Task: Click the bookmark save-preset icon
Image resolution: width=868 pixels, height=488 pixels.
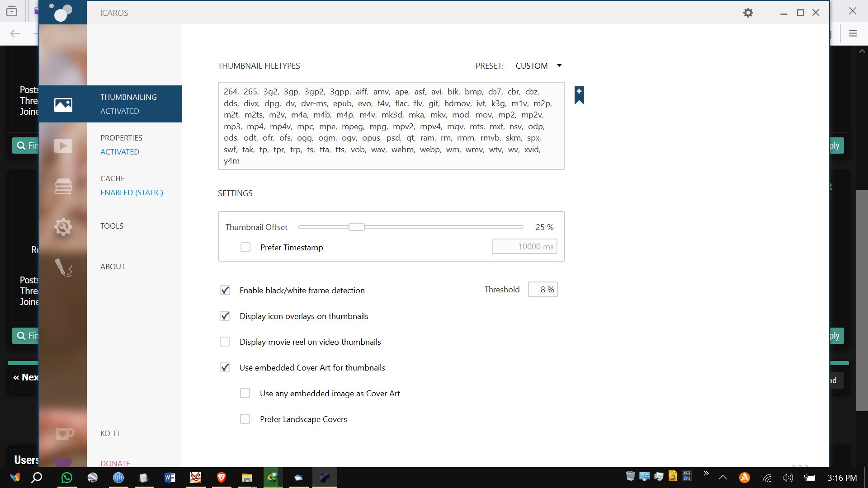Action: pyautogui.click(x=579, y=95)
